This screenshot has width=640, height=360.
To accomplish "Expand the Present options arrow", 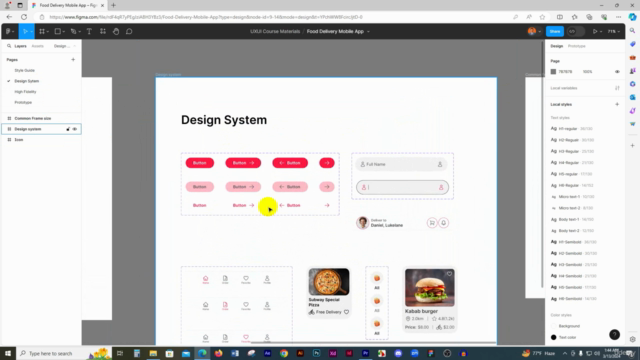I will (x=601, y=31).
